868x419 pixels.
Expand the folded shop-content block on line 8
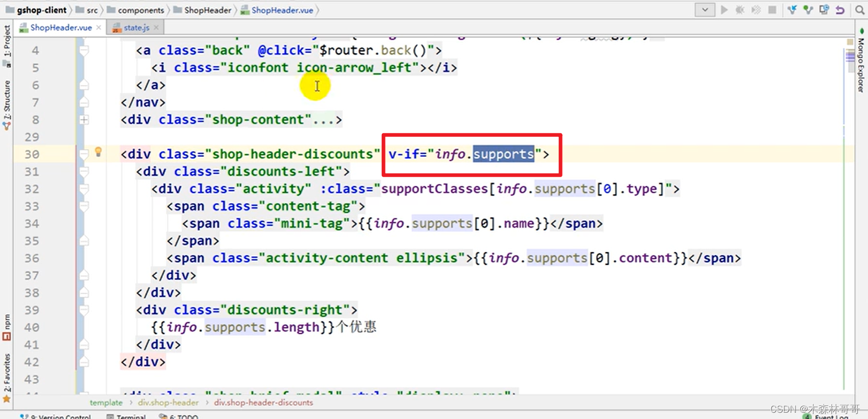coord(84,120)
